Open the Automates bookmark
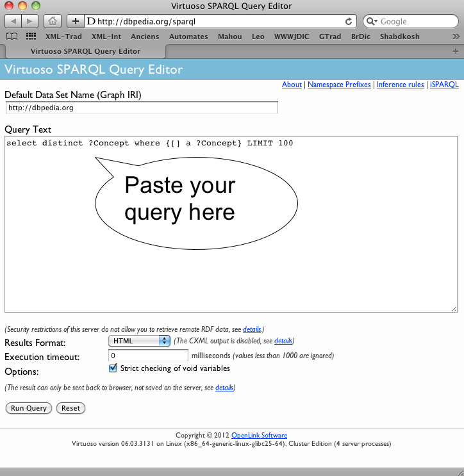464x476 pixels. (x=188, y=37)
